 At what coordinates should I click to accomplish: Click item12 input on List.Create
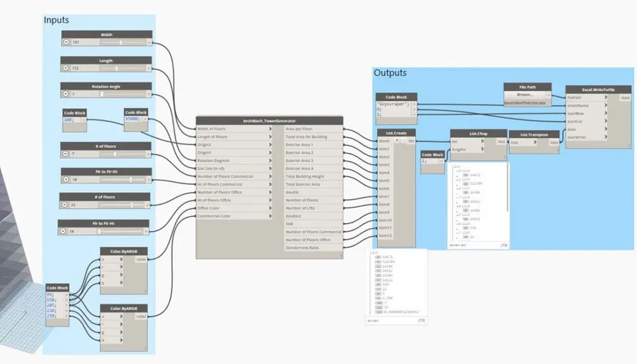pyautogui.click(x=385, y=235)
